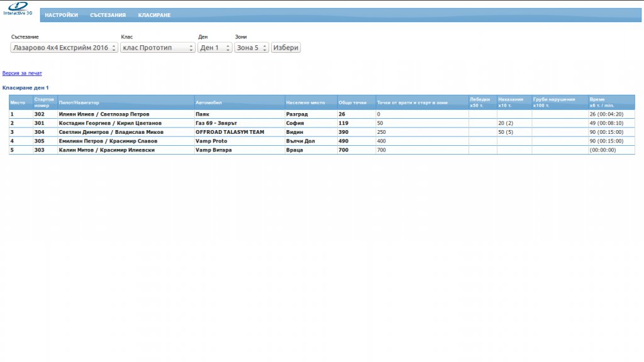Click the Пилот/Навигатор column header
644x362 pixels.
click(x=79, y=102)
